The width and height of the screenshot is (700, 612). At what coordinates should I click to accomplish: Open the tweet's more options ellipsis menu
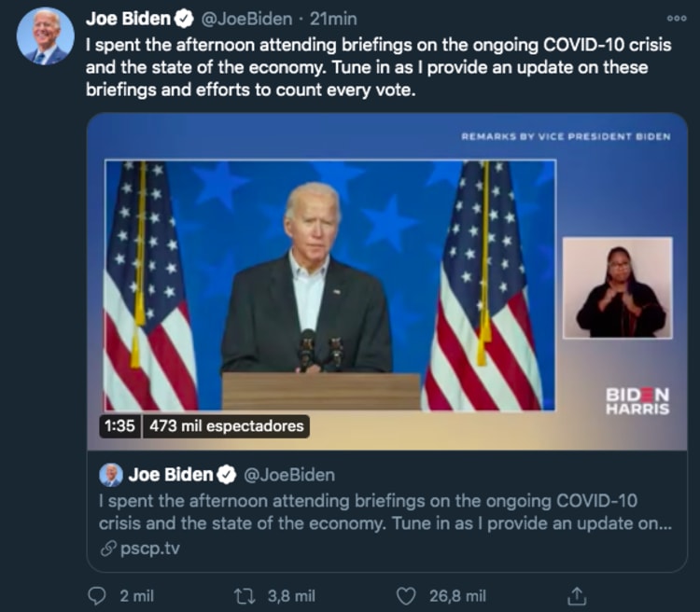tap(677, 18)
